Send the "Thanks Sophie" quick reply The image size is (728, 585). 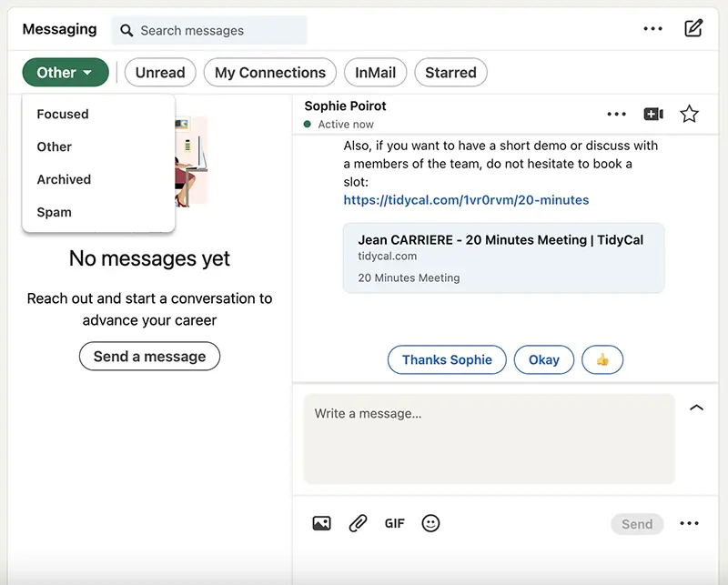[x=447, y=359]
